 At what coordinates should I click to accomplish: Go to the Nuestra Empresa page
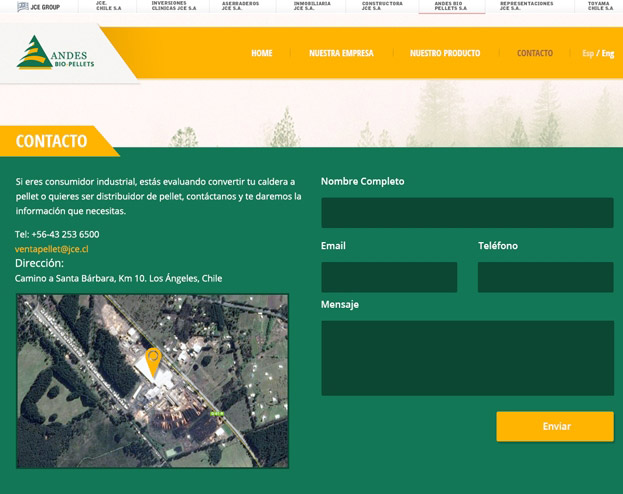coord(341,53)
